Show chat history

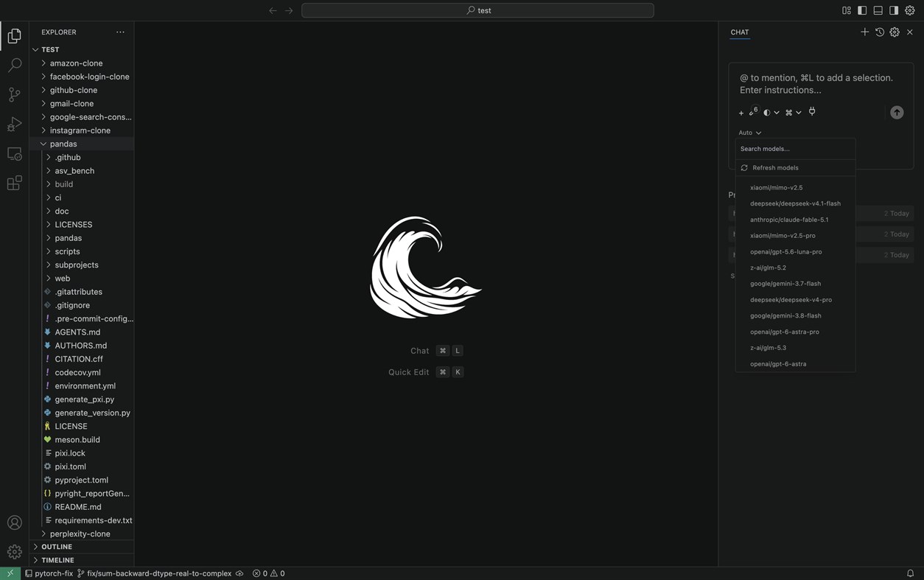pyautogui.click(x=880, y=32)
